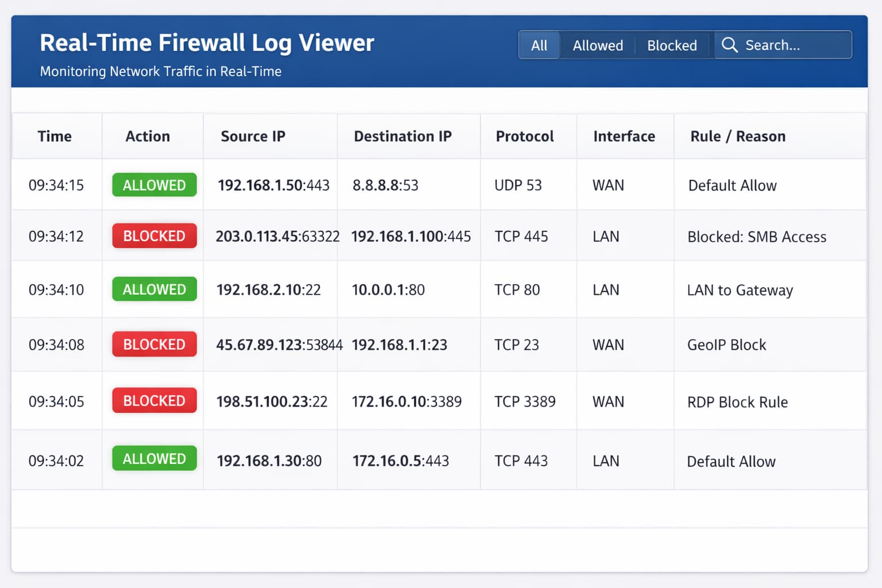Switch to the Allowed filter tab
Viewport: 882px width, 588px height.
tap(597, 45)
